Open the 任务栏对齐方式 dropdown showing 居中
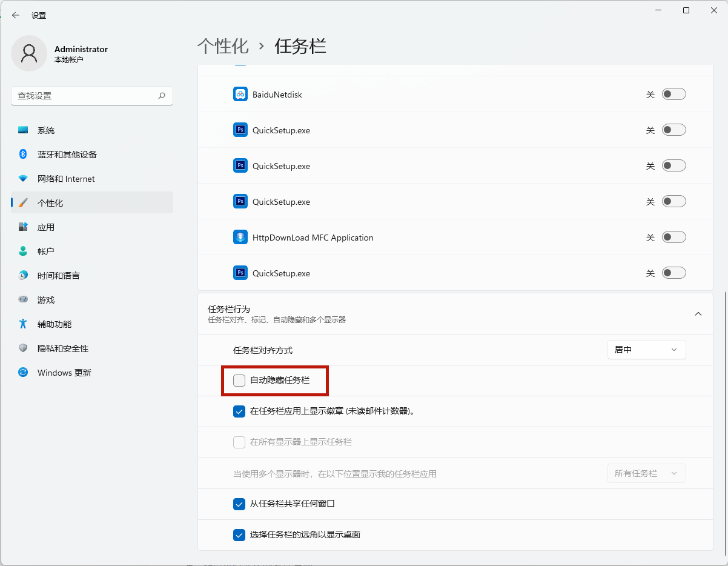The image size is (728, 566). click(x=646, y=350)
